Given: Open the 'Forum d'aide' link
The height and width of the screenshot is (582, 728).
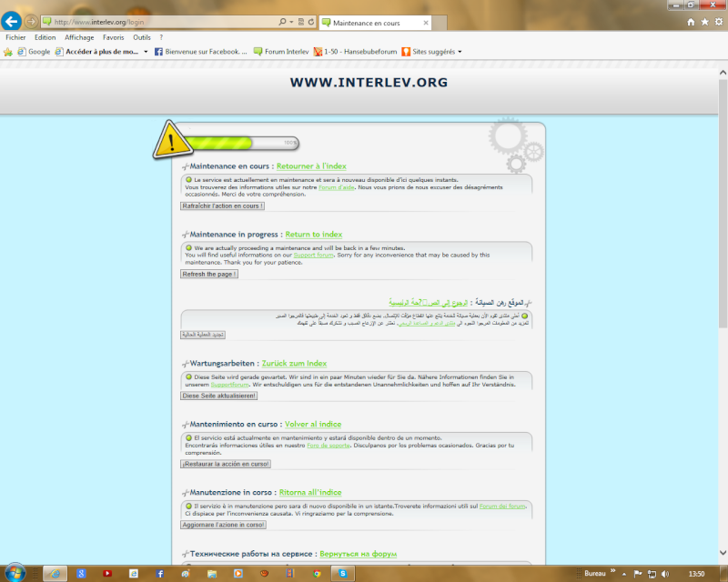Looking at the screenshot, I should (336, 187).
